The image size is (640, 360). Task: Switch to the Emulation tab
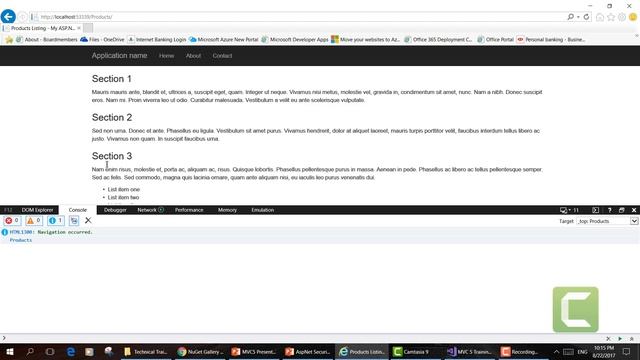[x=262, y=210]
